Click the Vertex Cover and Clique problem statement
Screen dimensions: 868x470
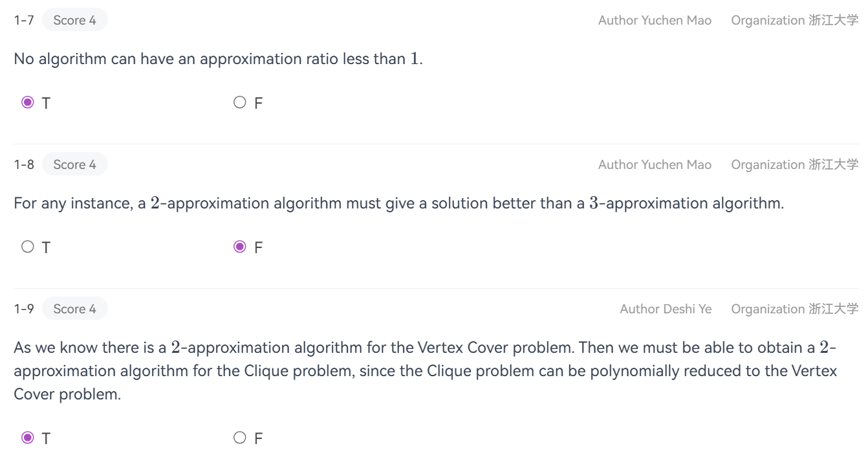coord(424,370)
